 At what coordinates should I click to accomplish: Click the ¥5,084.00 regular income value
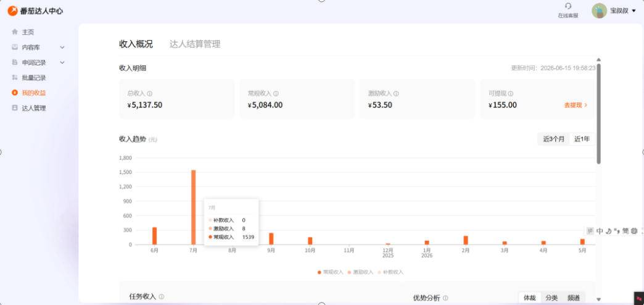tap(265, 105)
